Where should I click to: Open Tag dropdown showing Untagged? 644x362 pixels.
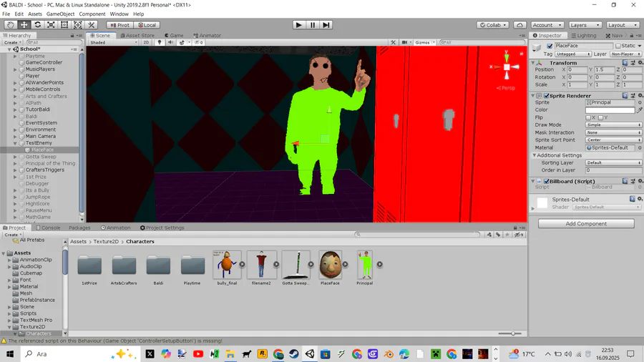tap(573, 54)
